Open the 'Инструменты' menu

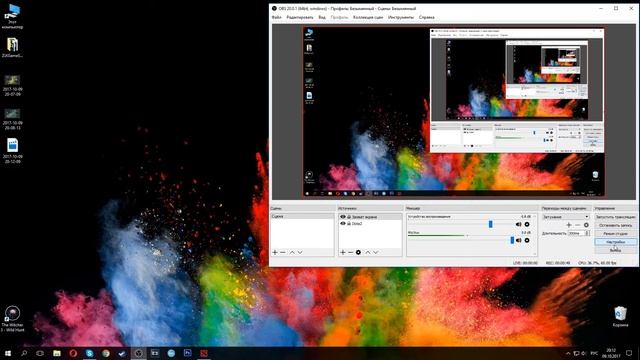[401, 17]
